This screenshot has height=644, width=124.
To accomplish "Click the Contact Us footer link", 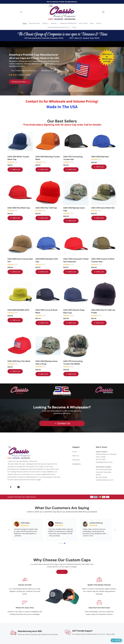I will [x=76, y=464].
